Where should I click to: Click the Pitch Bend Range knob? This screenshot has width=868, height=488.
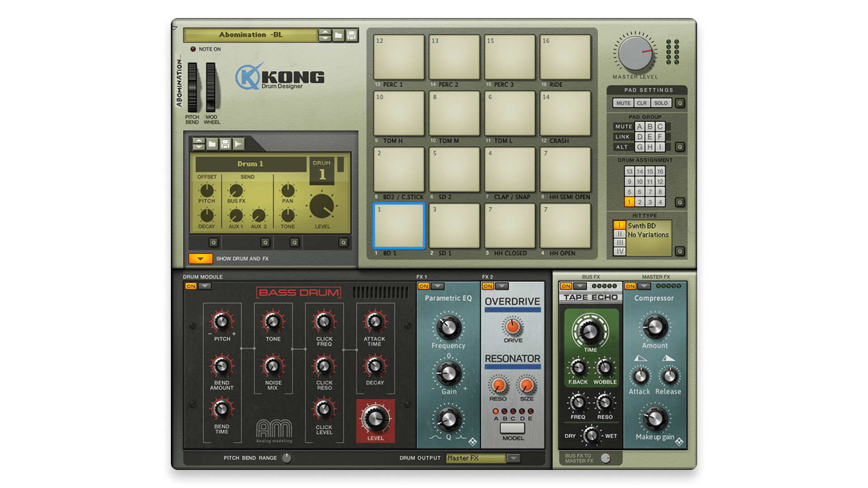(287, 458)
